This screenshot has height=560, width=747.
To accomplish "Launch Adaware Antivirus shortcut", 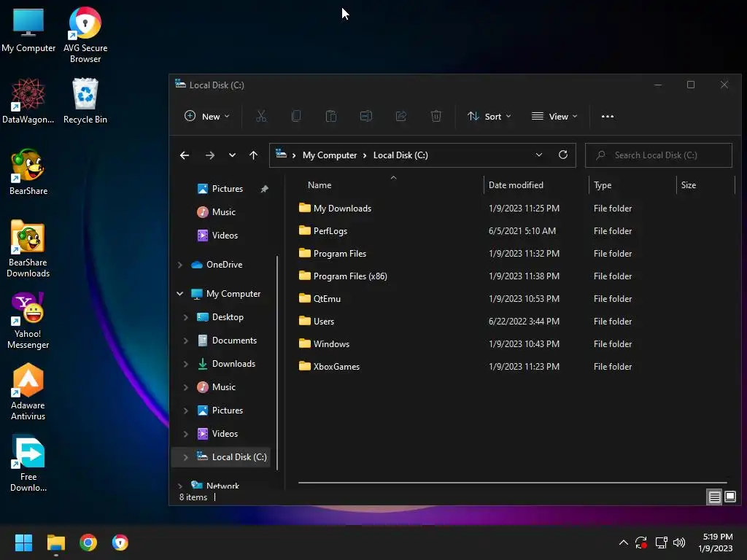I will 28,392.
